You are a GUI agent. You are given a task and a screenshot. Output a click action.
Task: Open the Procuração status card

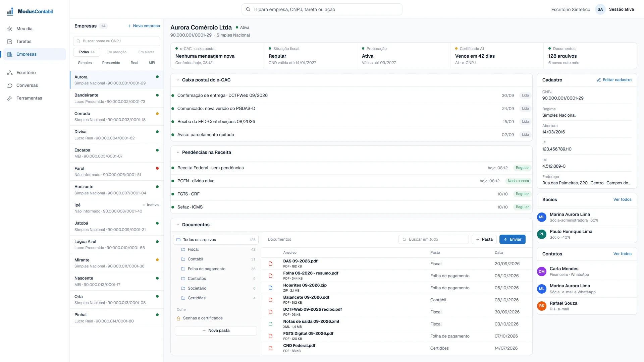click(x=404, y=56)
